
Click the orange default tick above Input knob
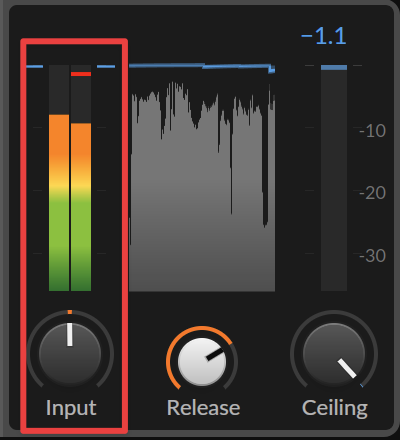pyautogui.click(x=70, y=312)
